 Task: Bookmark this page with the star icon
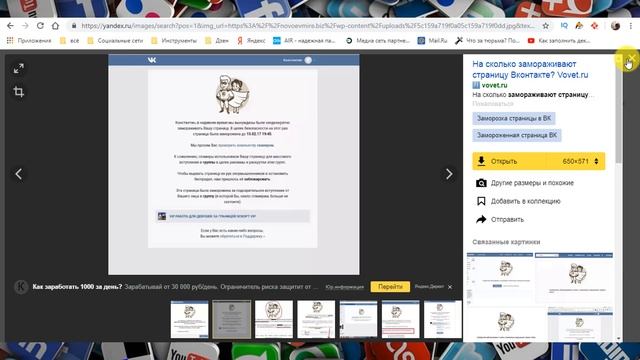pyautogui.click(x=546, y=26)
